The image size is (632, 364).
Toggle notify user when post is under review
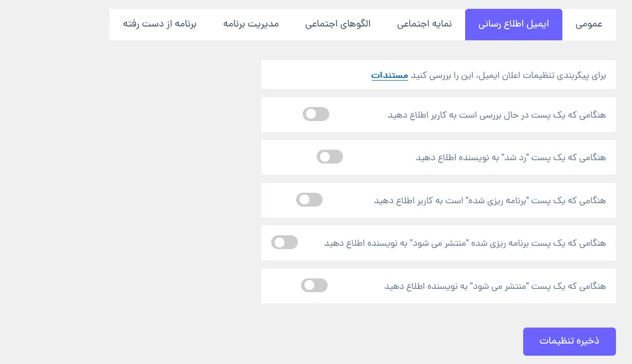316,114
